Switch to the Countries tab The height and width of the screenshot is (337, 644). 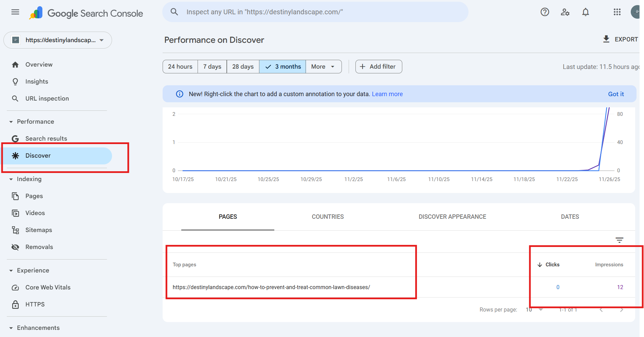328,217
